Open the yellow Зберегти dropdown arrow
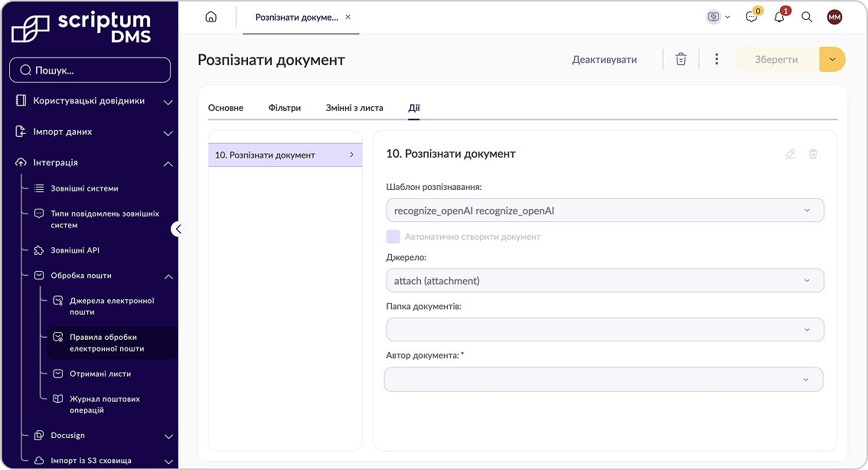The height and width of the screenshot is (470, 868). (x=832, y=59)
